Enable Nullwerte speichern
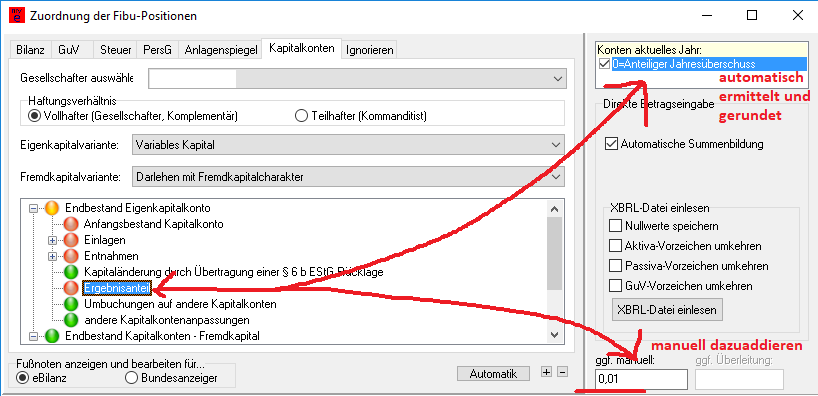The width and height of the screenshot is (818, 396). [616, 226]
